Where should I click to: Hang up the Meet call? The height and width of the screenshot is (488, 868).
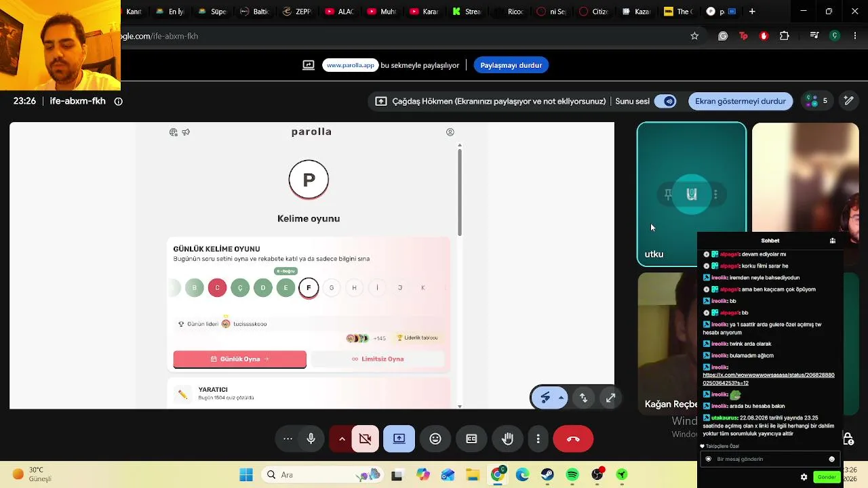click(x=573, y=439)
